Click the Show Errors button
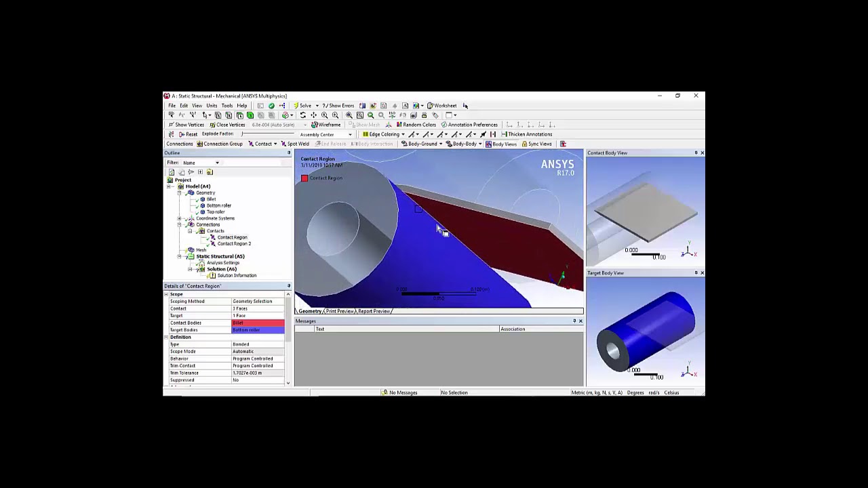This screenshot has width=868, height=488. [x=338, y=106]
